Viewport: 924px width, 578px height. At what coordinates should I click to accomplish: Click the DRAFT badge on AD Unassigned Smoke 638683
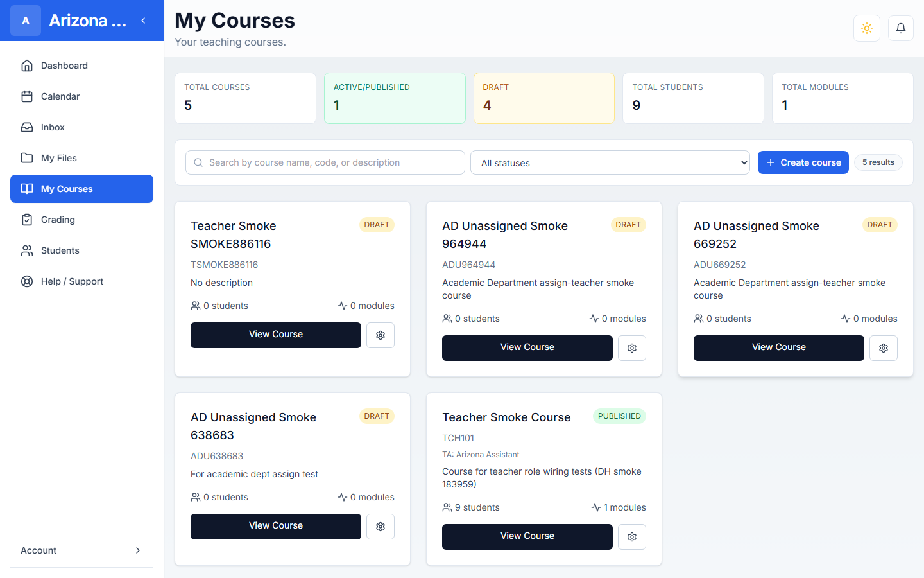tap(377, 416)
